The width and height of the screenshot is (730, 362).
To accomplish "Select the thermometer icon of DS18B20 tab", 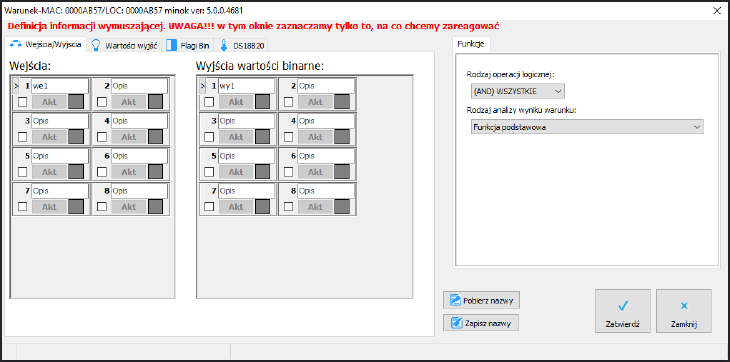I will point(224,45).
